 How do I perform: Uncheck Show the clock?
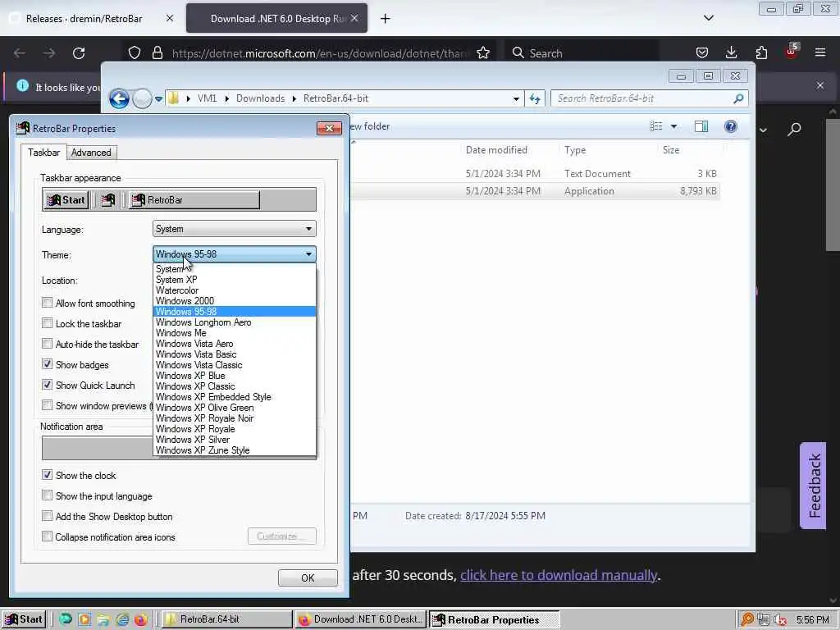coord(47,475)
